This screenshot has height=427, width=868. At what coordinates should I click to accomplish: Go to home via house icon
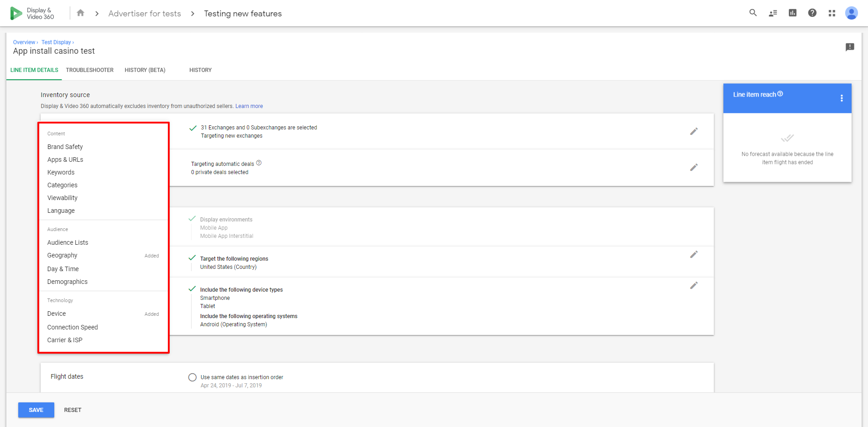click(x=80, y=13)
